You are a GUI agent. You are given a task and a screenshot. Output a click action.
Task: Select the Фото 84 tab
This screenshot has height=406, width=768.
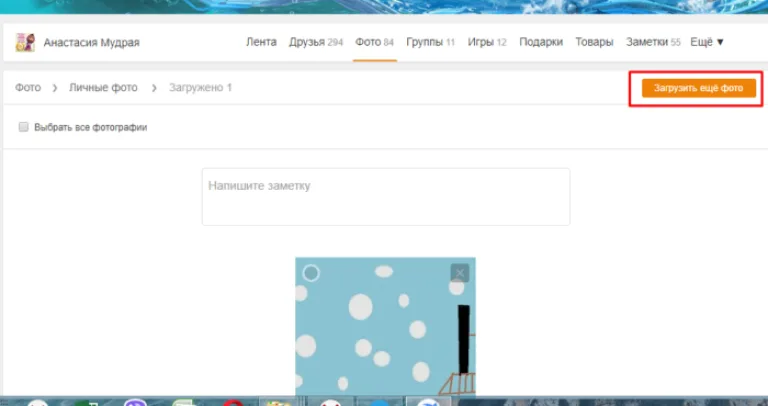[x=375, y=42]
